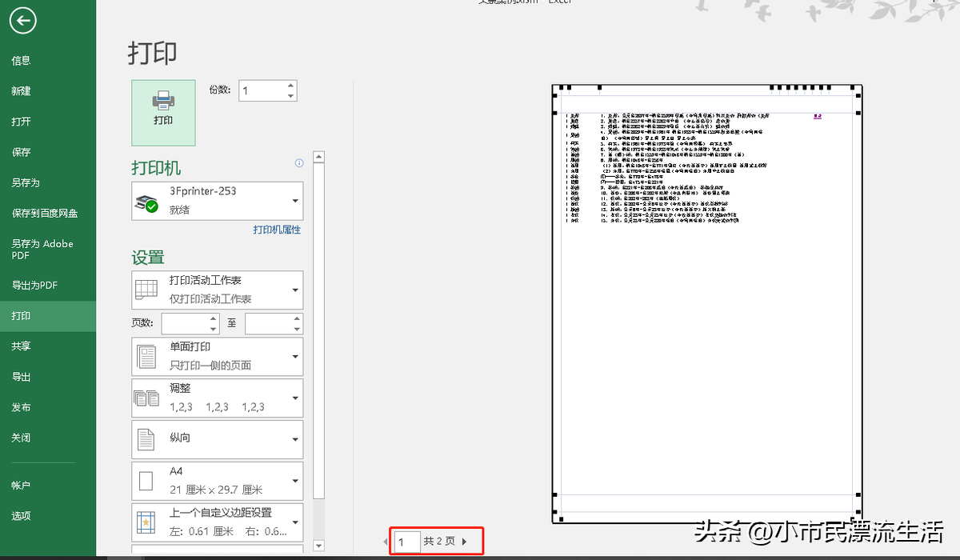Click the A4 paper size icon
960x560 pixels.
[146, 480]
